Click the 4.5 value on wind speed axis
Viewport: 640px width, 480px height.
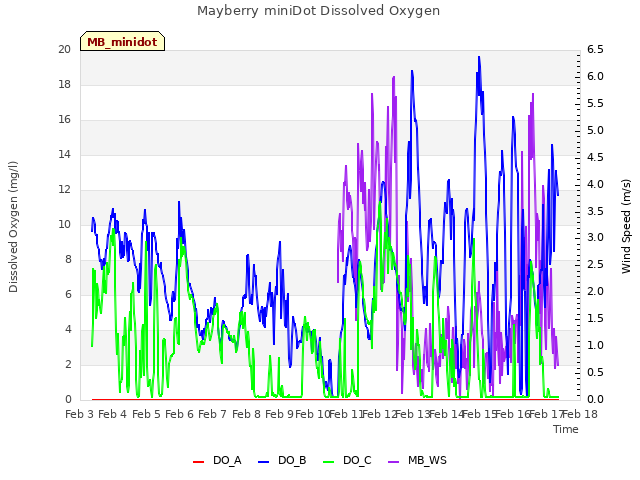click(595, 157)
